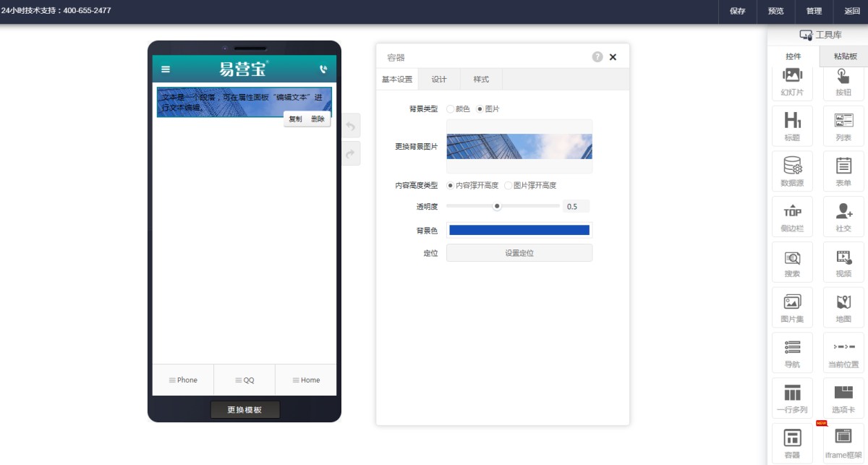Image resolution: width=868 pixels, height=465 pixels.
Task: Insert the 社交 social widget
Action: click(843, 217)
